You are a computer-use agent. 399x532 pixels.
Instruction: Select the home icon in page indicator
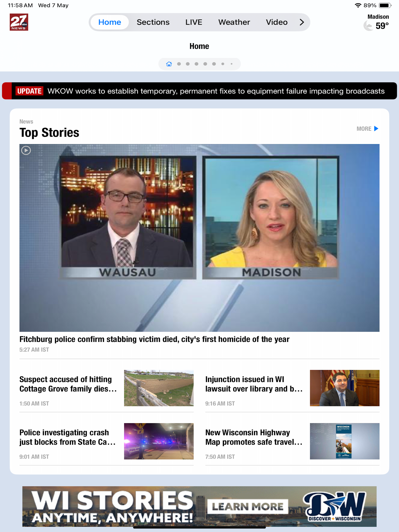(169, 64)
